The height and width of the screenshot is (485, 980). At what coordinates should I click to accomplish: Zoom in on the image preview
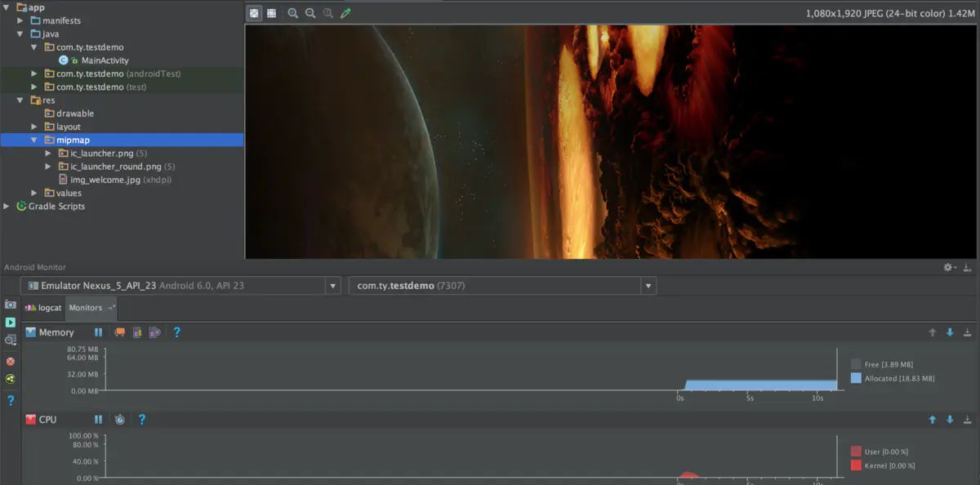point(293,13)
